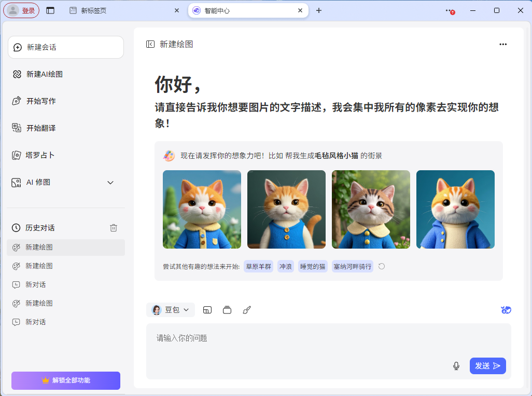This screenshot has height=396, width=532.
Task: Toggle the browser vertical tabs panel icon
Action: (50, 10)
